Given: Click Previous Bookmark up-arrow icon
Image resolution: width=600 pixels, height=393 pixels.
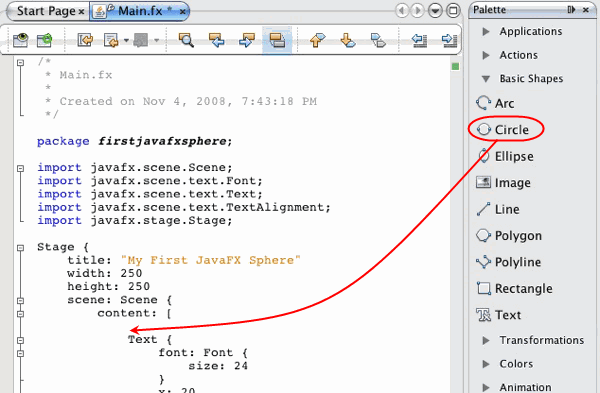Looking at the screenshot, I should coord(317,40).
